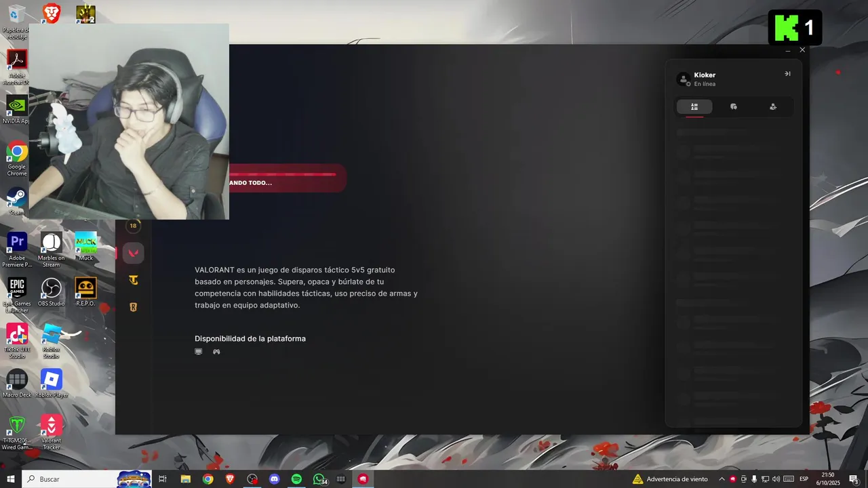Click the webcam overlay feed

coord(129,121)
